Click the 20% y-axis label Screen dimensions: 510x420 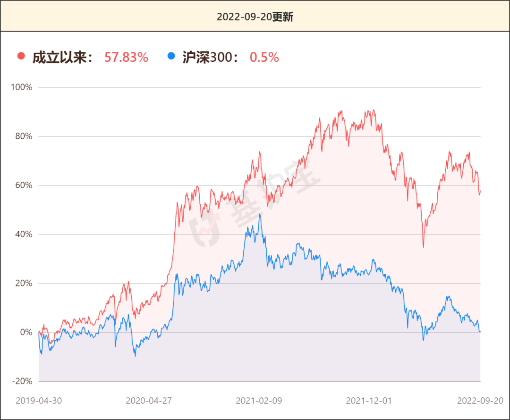point(23,284)
